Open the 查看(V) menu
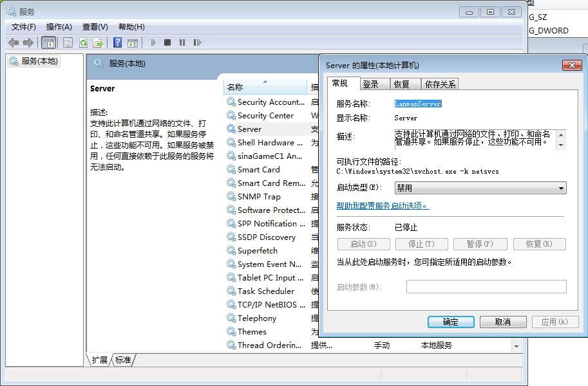The width and height of the screenshot is (588, 386). [95, 26]
